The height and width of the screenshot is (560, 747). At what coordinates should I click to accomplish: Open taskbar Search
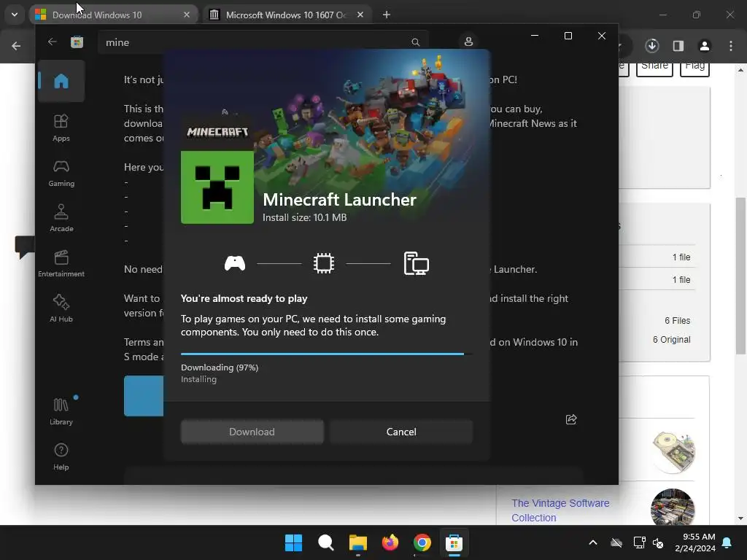(x=326, y=542)
